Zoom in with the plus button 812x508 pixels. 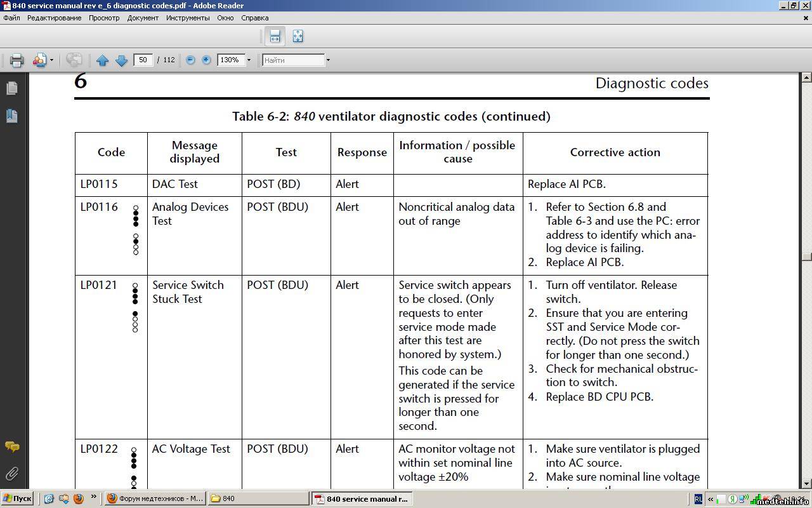coord(206,60)
